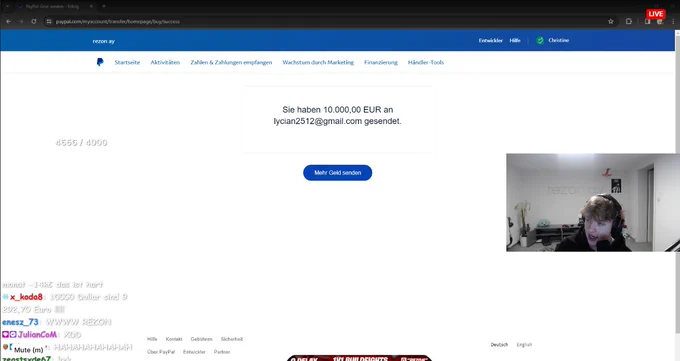
Task: Click chat username x_koda8
Action: click(26, 297)
